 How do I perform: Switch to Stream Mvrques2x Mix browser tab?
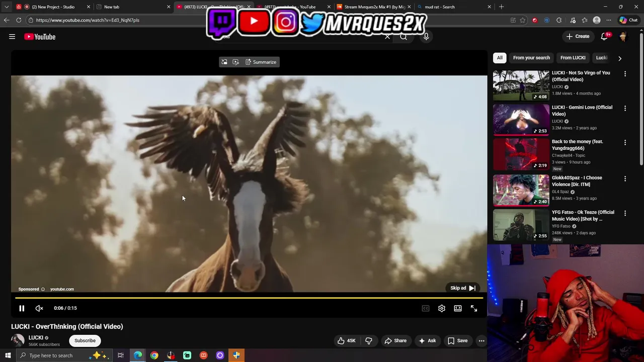(374, 7)
